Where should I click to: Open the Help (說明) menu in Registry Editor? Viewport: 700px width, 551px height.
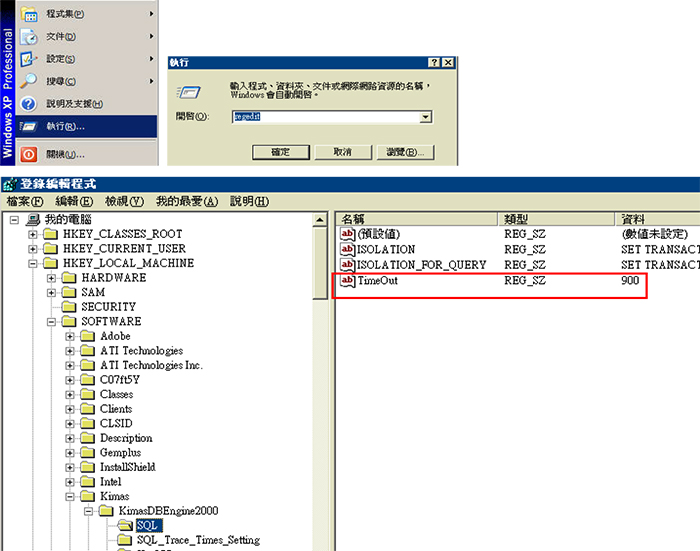click(250, 201)
